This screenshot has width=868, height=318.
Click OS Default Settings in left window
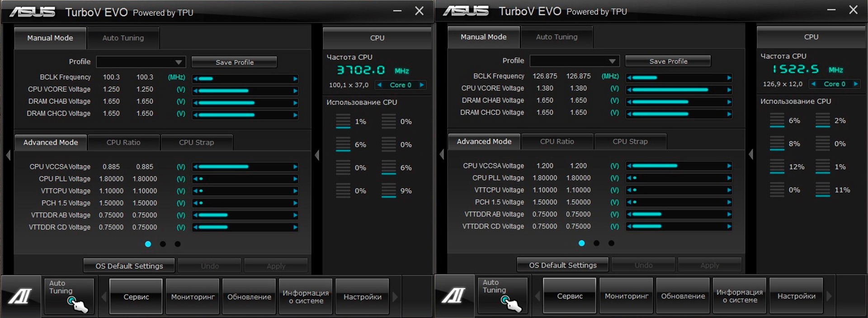pos(129,266)
